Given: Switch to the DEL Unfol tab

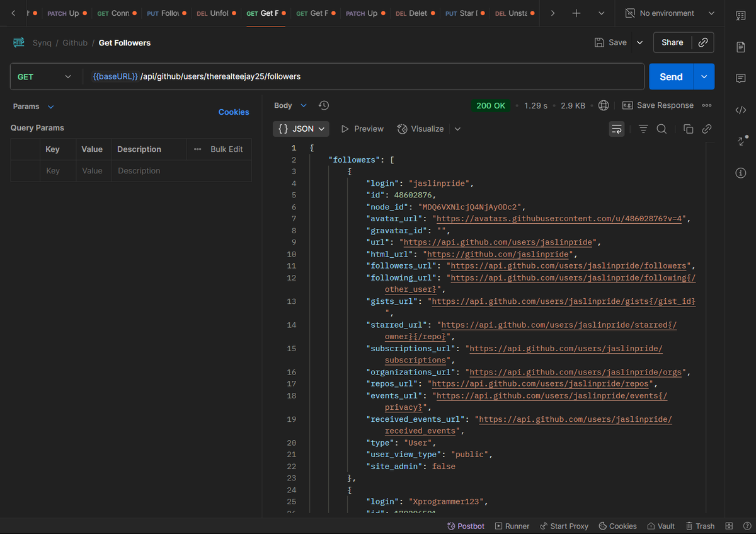Looking at the screenshot, I should pos(216,13).
